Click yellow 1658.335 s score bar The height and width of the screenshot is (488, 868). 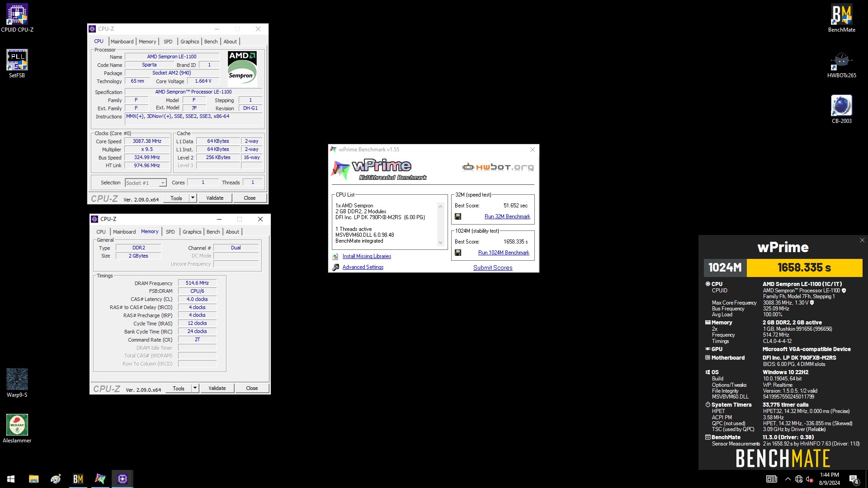point(804,267)
